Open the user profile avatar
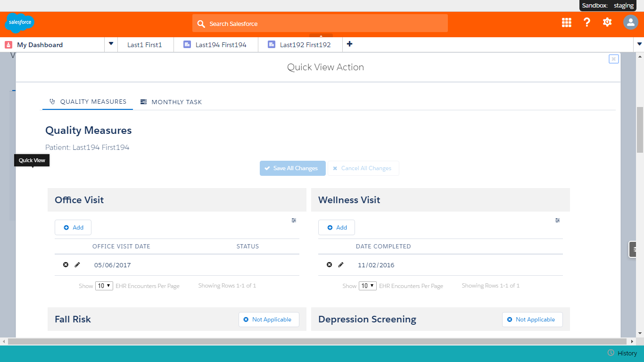This screenshot has width=644, height=362. (x=630, y=22)
